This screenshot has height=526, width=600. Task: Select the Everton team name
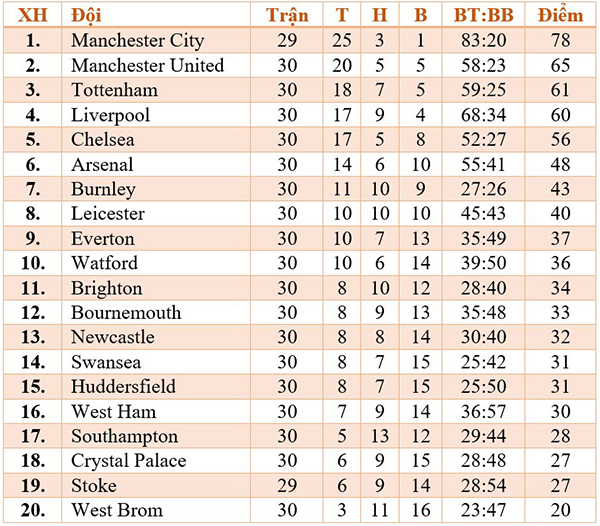103,239
